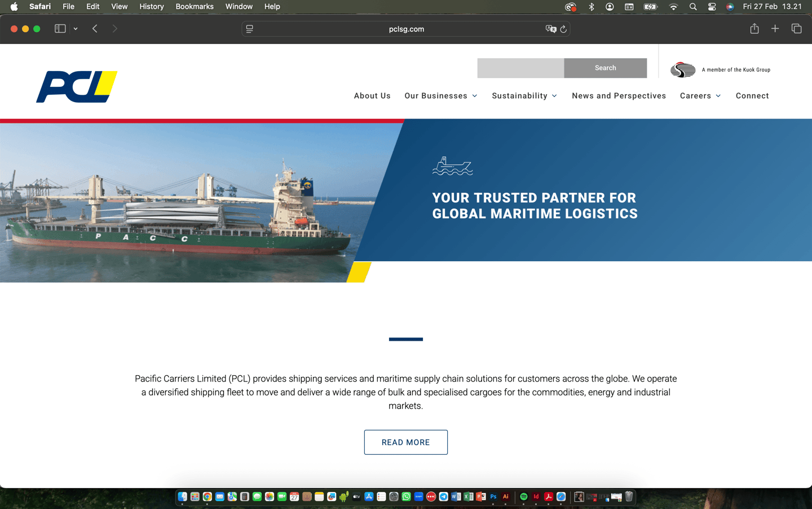812x509 pixels.
Task: Click the READ MORE button
Action: coord(406,442)
